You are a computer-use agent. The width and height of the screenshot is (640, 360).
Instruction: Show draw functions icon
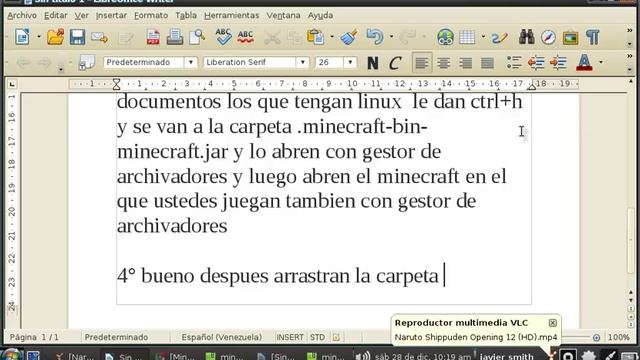pyautogui.click(x=500, y=38)
